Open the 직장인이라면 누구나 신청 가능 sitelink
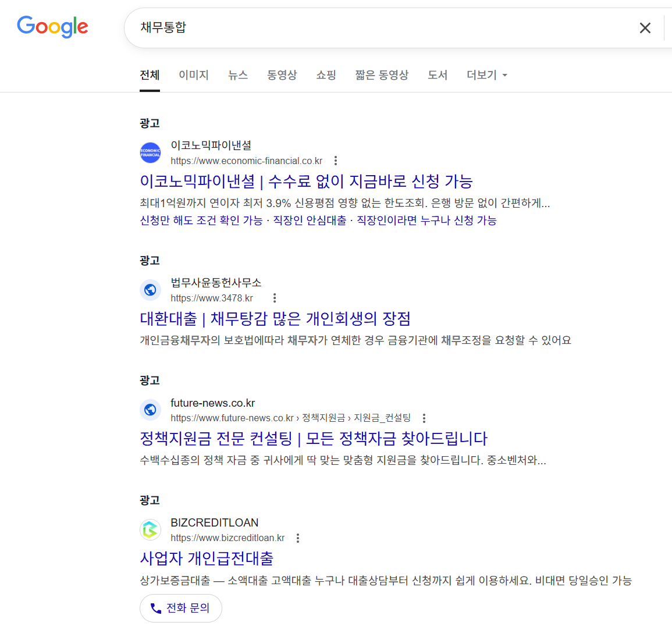 [x=427, y=221]
